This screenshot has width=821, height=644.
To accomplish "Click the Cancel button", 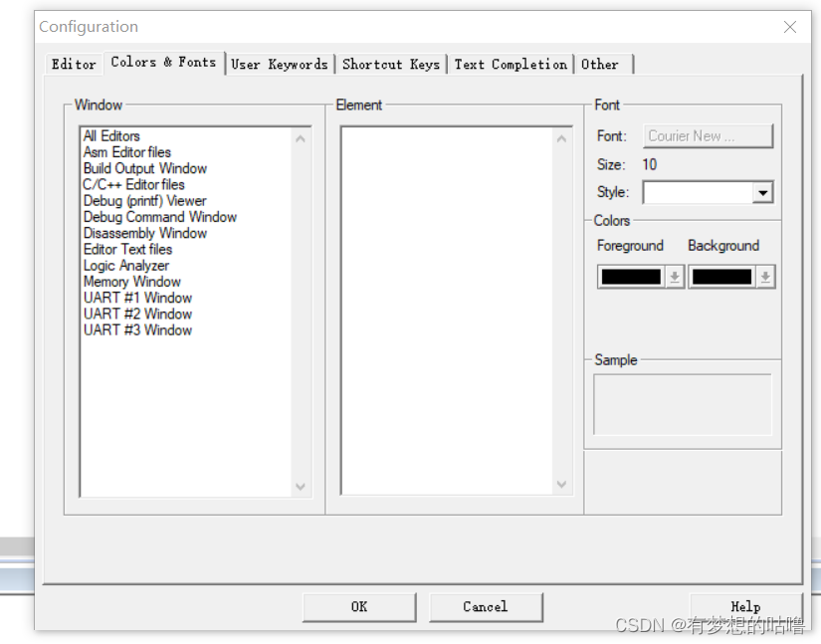I will pyautogui.click(x=486, y=607).
